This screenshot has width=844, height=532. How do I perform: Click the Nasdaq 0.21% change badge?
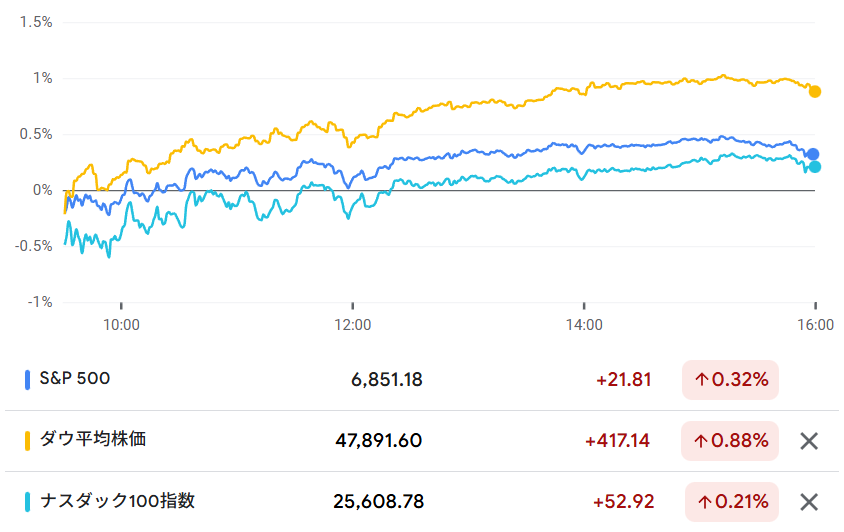pos(730,502)
